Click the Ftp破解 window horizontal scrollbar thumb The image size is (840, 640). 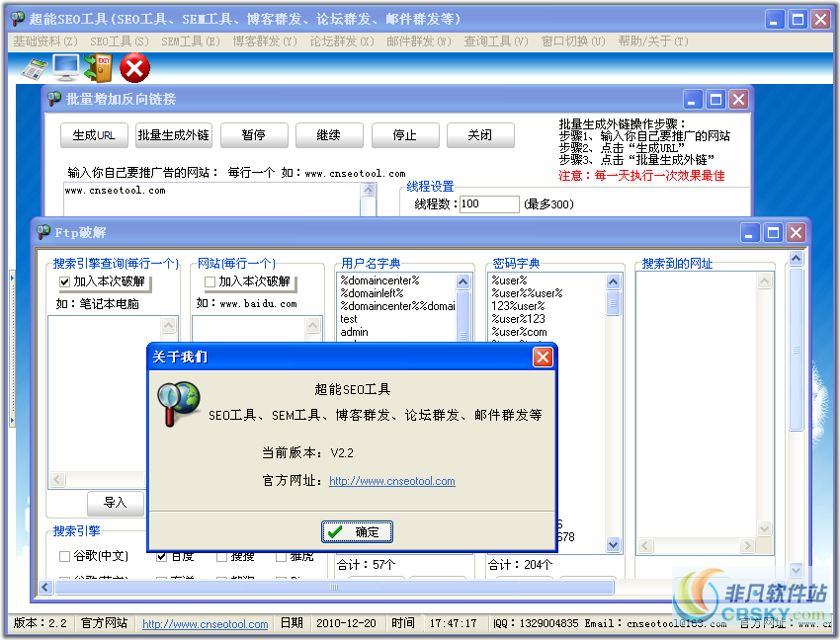click(x=334, y=588)
